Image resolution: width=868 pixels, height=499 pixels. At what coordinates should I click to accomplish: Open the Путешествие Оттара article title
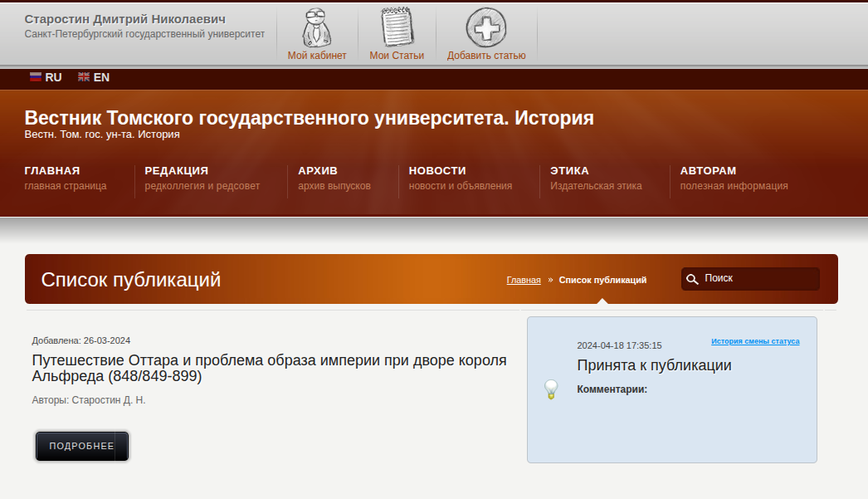269,368
